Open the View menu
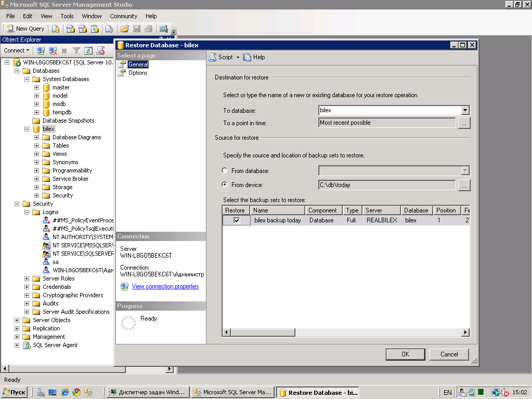Screen dimensions: 532x399 point(46,16)
